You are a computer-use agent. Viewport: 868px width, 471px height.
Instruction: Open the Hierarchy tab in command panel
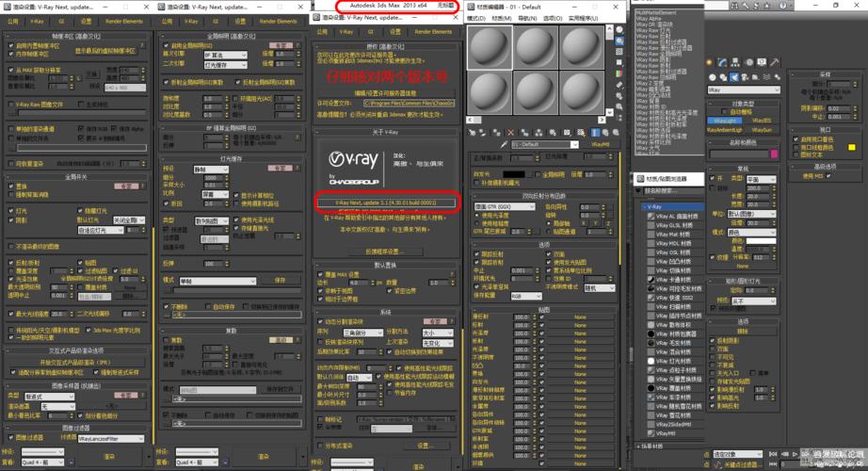click(x=735, y=62)
